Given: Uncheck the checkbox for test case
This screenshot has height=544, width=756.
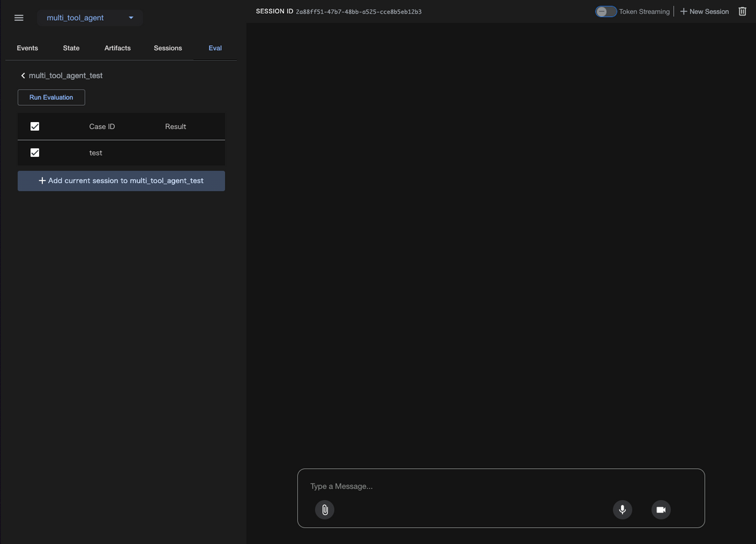Looking at the screenshot, I should [35, 153].
